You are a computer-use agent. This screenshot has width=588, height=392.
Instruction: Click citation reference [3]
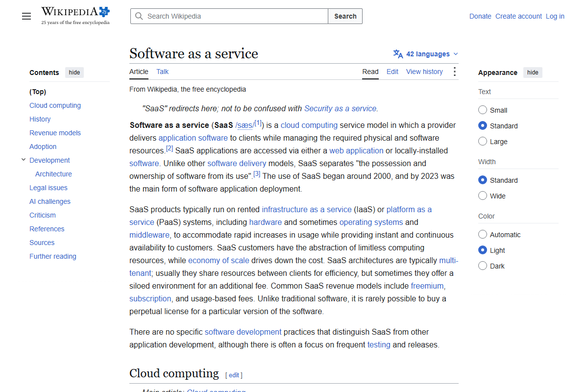click(257, 174)
